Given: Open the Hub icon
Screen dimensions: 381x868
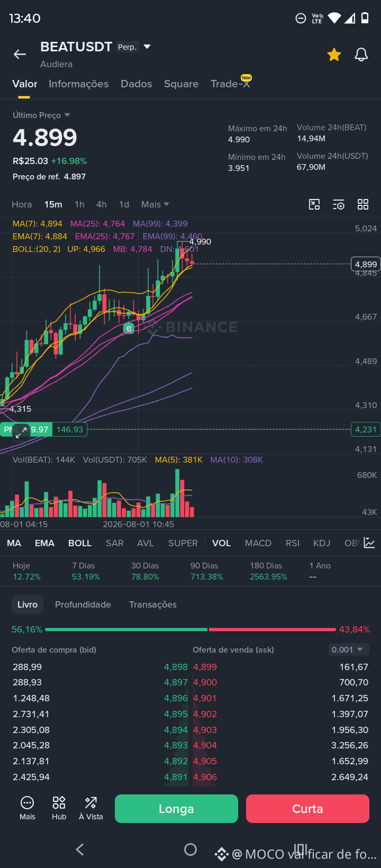Looking at the screenshot, I should [59, 808].
